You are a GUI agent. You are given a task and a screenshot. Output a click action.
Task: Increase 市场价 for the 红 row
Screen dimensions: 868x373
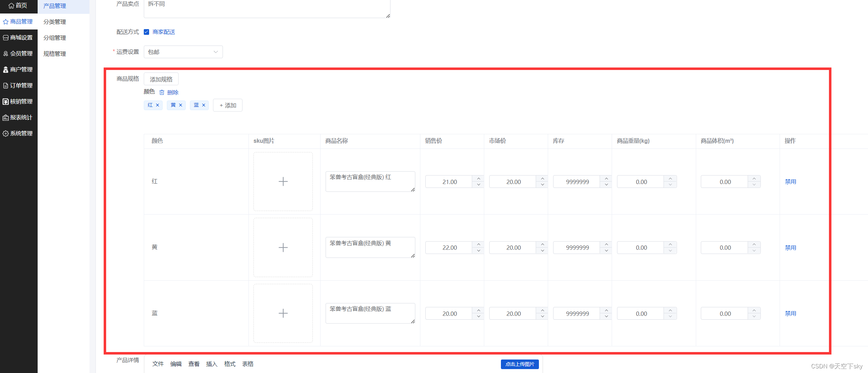coord(542,179)
